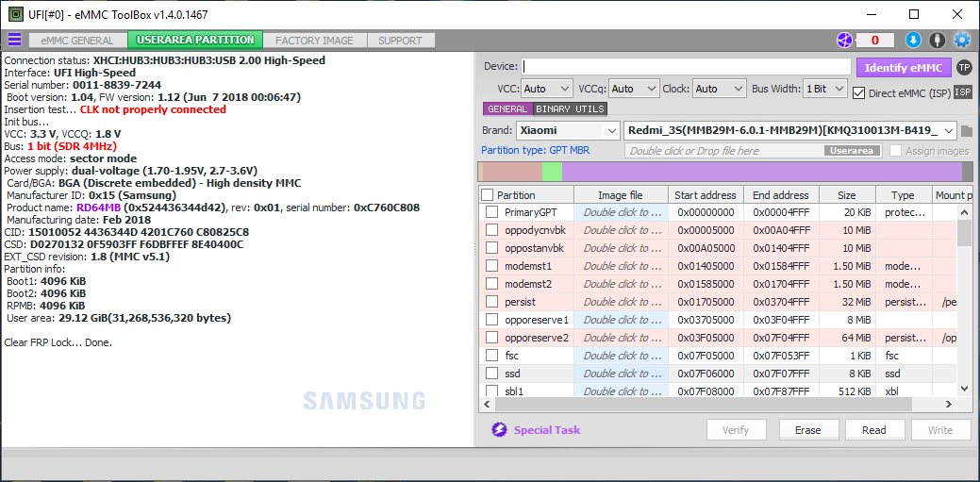The height and width of the screenshot is (482, 980).
Task: Check the select-all Partition header checkbox
Action: click(x=488, y=195)
